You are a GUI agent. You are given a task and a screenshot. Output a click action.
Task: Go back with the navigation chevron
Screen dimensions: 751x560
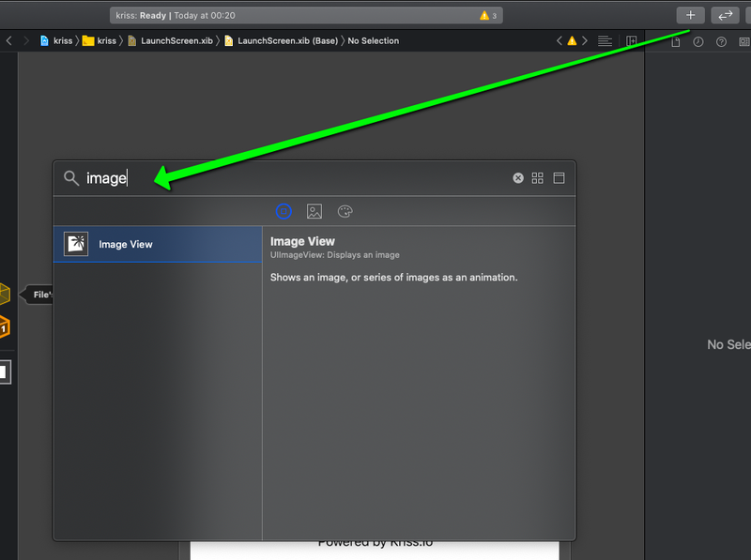pyautogui.click(x=9, y=41)
